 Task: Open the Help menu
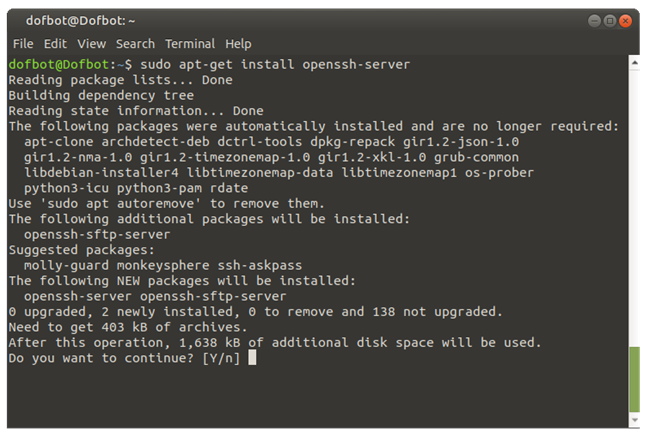238,44
